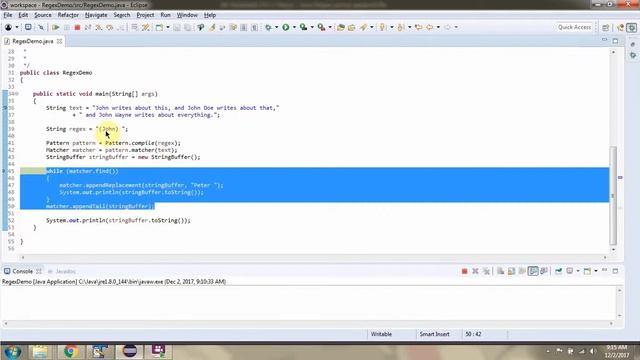The width and height of the screenshot is (640, 360).
Task: Click the Forward navigation arrow
Action: pos(448,27)
